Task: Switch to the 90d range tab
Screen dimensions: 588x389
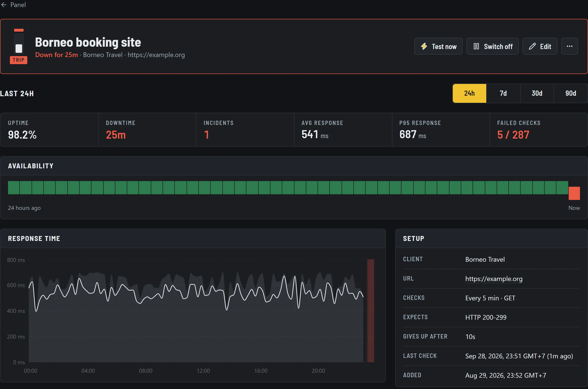Action: 570,93
